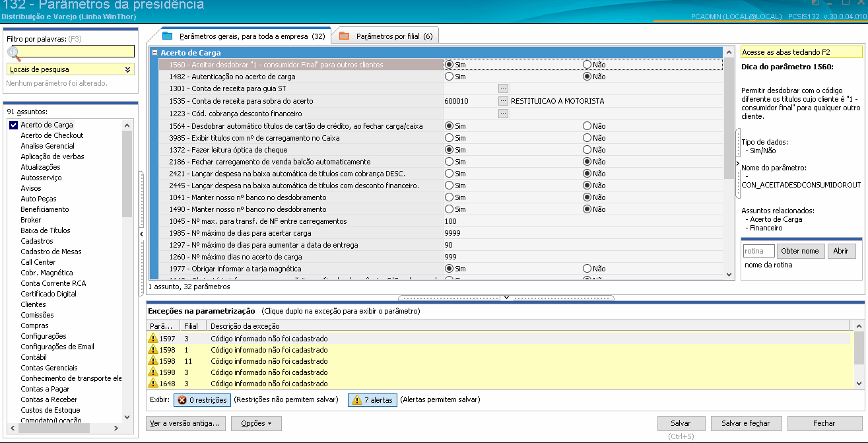This screenshot has height=443, width=868.
Task: Click the yellow alert icon on 7 alertas
Action: click(x=357, y=400)
